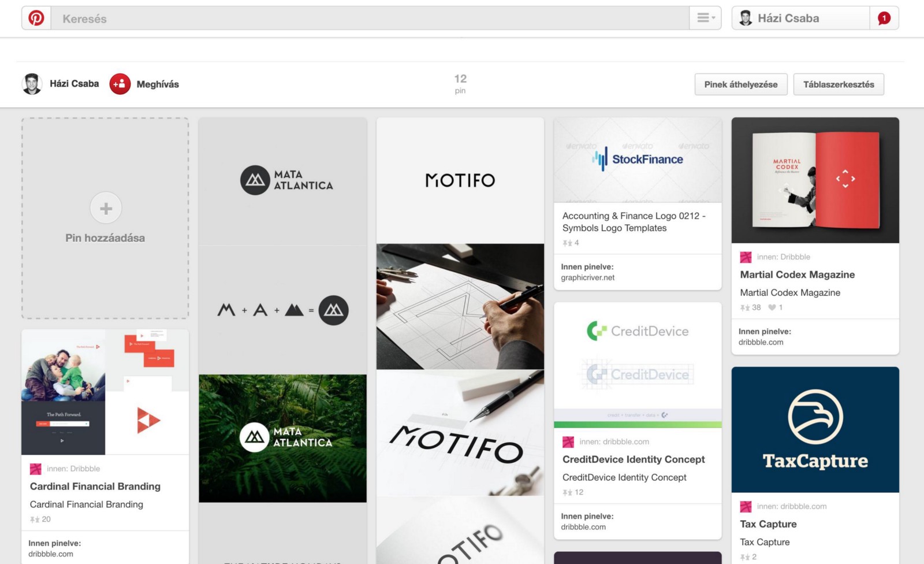Open the StockFinance logo pin image
This screenshot has width=924, height=564.
pyautogui.click(x=638, y=160)
